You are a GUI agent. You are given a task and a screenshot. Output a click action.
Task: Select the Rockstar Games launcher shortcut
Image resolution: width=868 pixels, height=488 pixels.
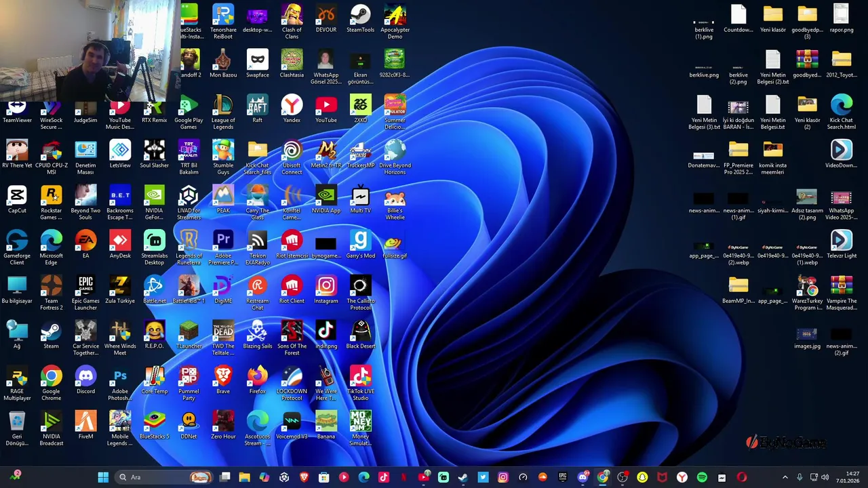(52, 203)
